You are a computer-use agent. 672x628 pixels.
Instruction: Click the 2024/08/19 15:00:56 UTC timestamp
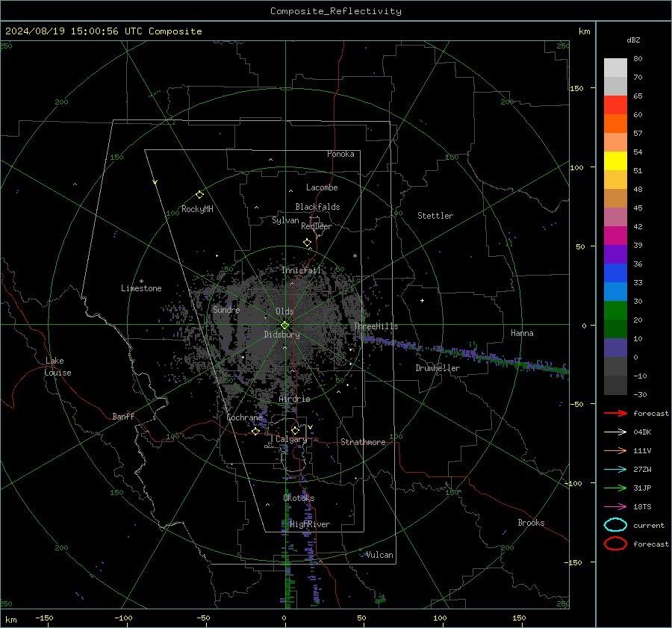point(104,31)
